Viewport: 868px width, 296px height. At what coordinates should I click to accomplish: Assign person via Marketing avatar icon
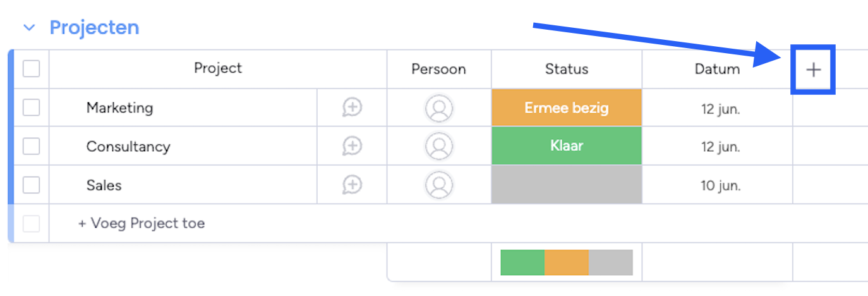[x=438, y=108]
